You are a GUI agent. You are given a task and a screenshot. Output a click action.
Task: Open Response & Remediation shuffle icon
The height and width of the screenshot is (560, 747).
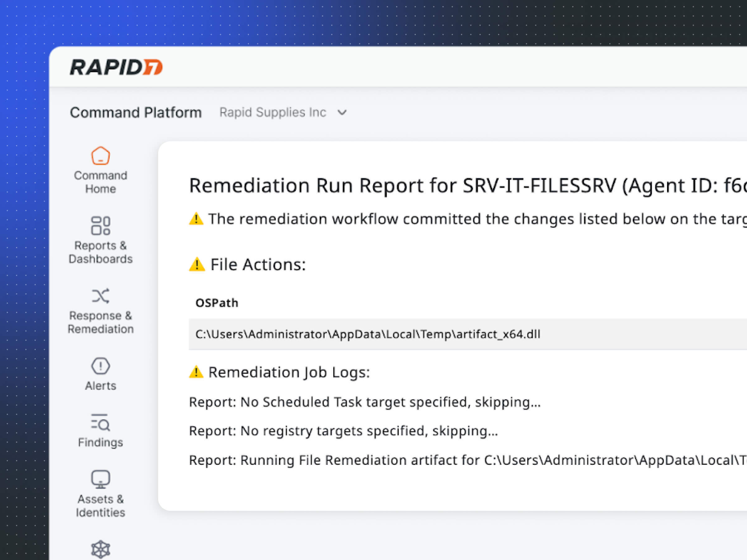[100, 296]
